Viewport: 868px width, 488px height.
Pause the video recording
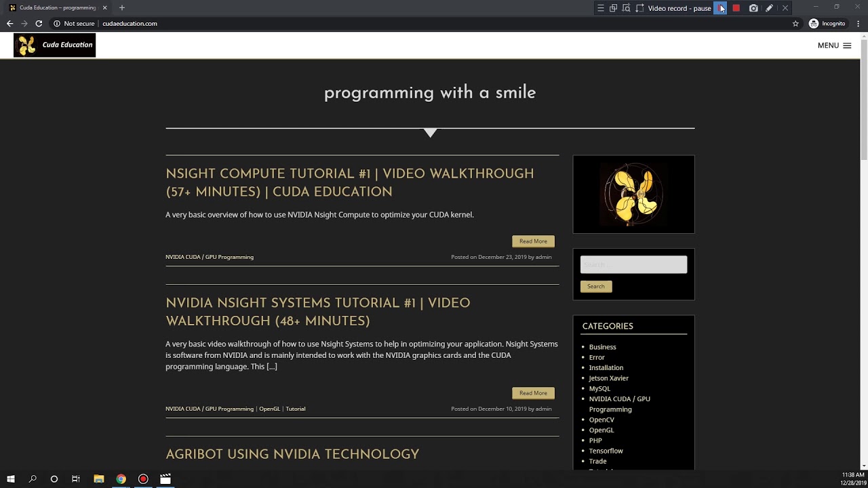point(720,8)
